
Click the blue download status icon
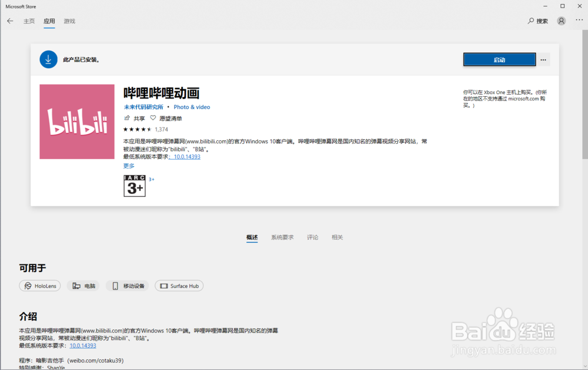(x=48, y=59)
